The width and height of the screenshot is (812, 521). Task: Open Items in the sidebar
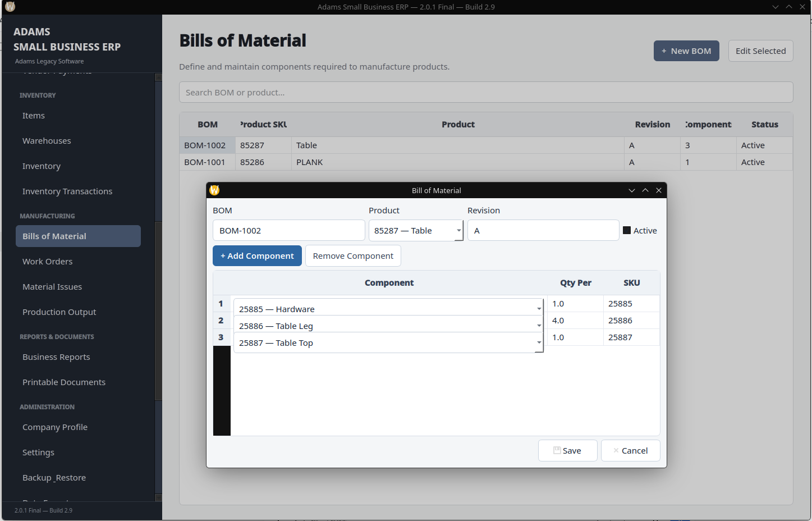[78, 116]
